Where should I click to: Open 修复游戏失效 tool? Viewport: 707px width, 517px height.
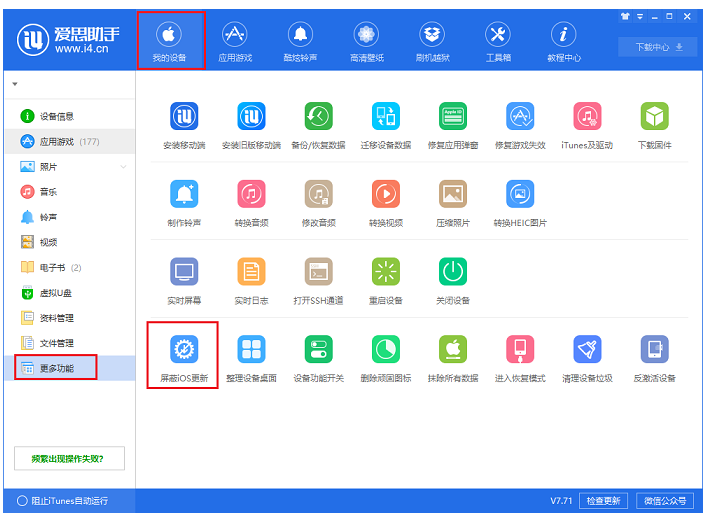(520, 116)
